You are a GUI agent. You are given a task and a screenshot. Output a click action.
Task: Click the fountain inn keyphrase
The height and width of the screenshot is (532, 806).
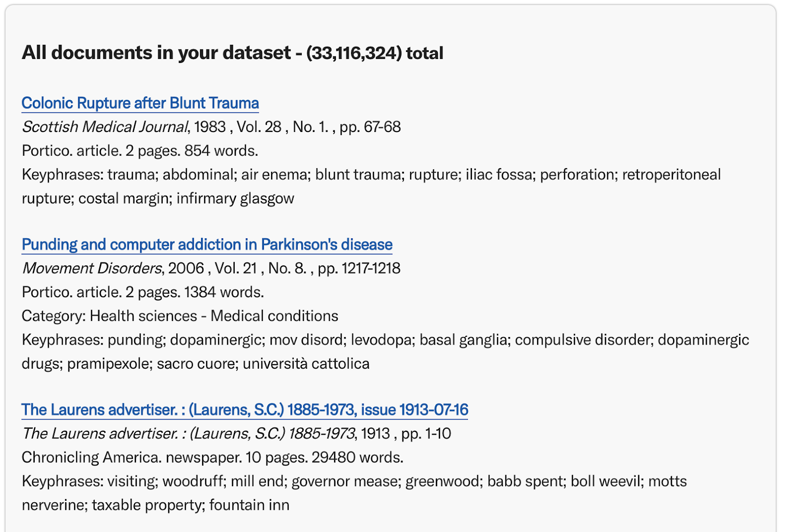pyautogui.click(x=249, y=505)
